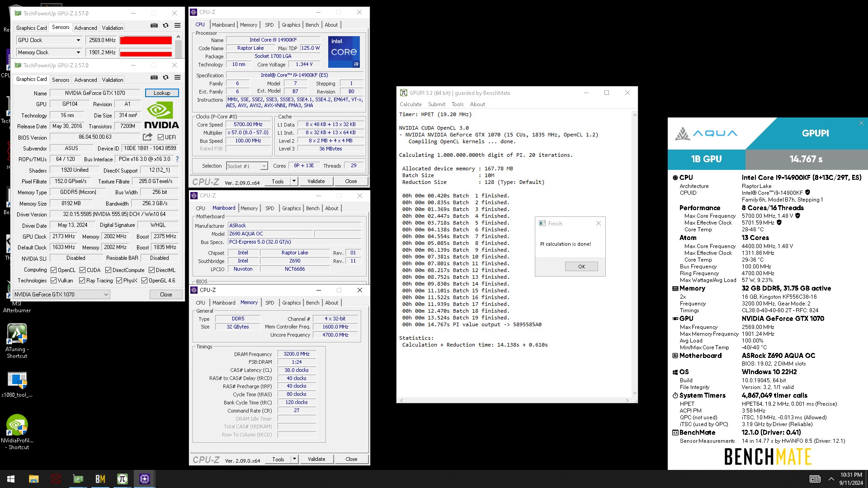Open the Windows Start menu

tap(11, 479)
